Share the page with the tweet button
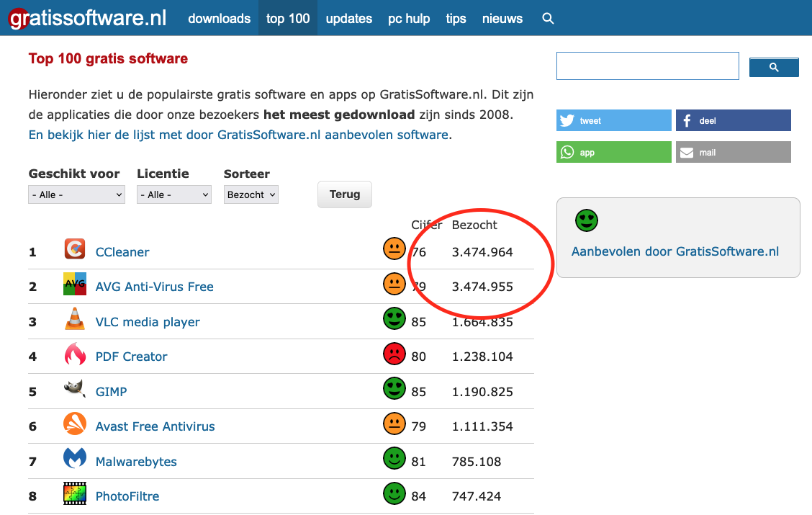 (x=613, y=120)
